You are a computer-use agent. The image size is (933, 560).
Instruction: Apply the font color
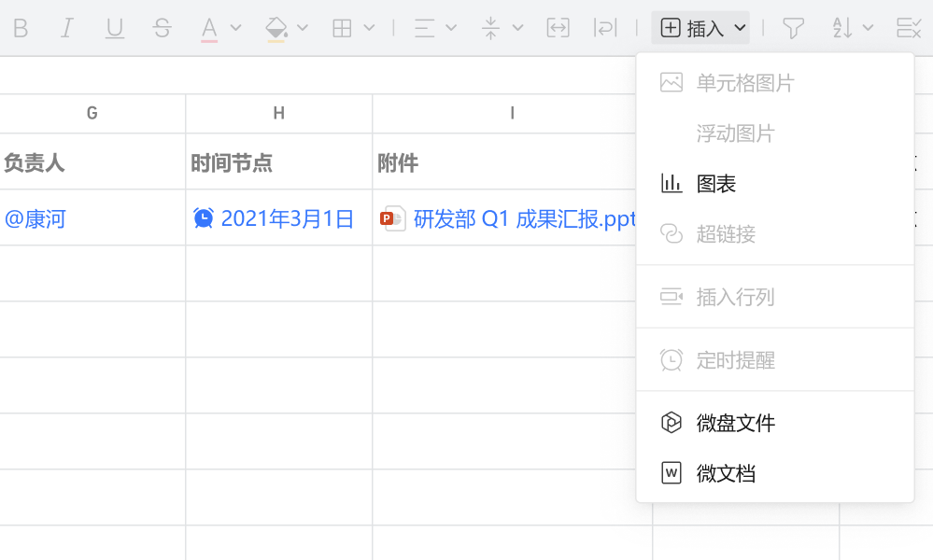pos(209,29)
